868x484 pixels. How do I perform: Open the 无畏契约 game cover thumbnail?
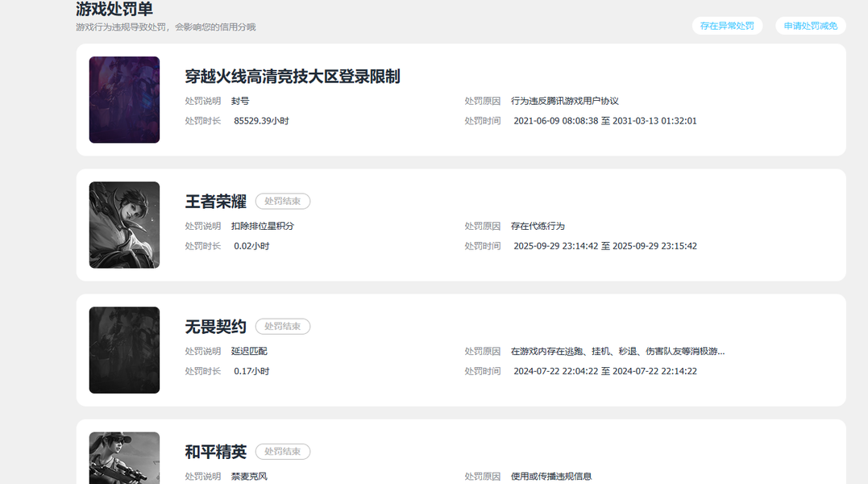tap(125, 350)
